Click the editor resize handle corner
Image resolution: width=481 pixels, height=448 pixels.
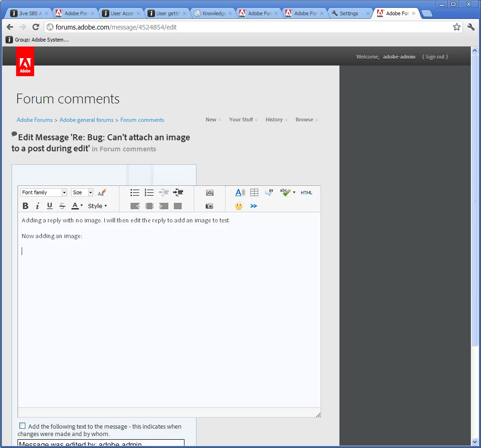318,415
